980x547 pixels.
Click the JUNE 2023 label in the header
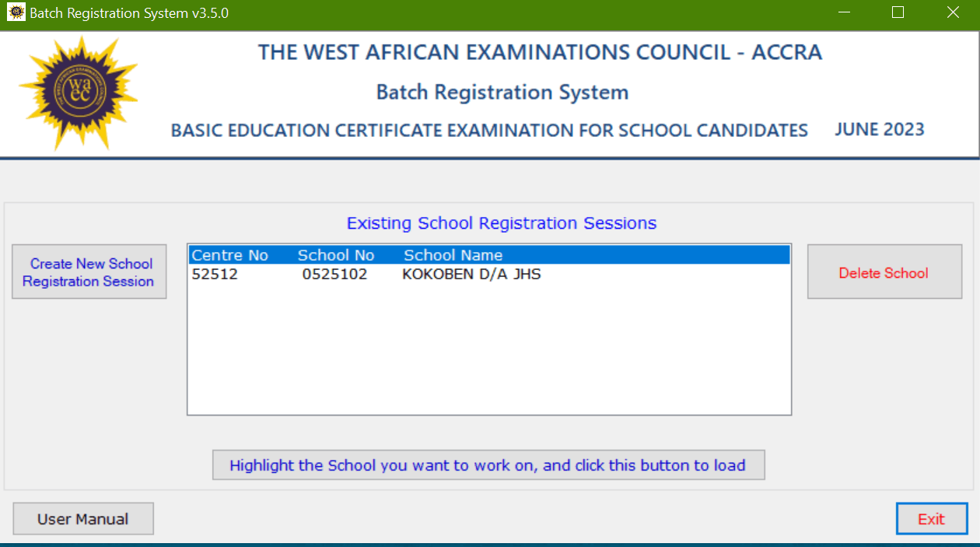(880, 129)
